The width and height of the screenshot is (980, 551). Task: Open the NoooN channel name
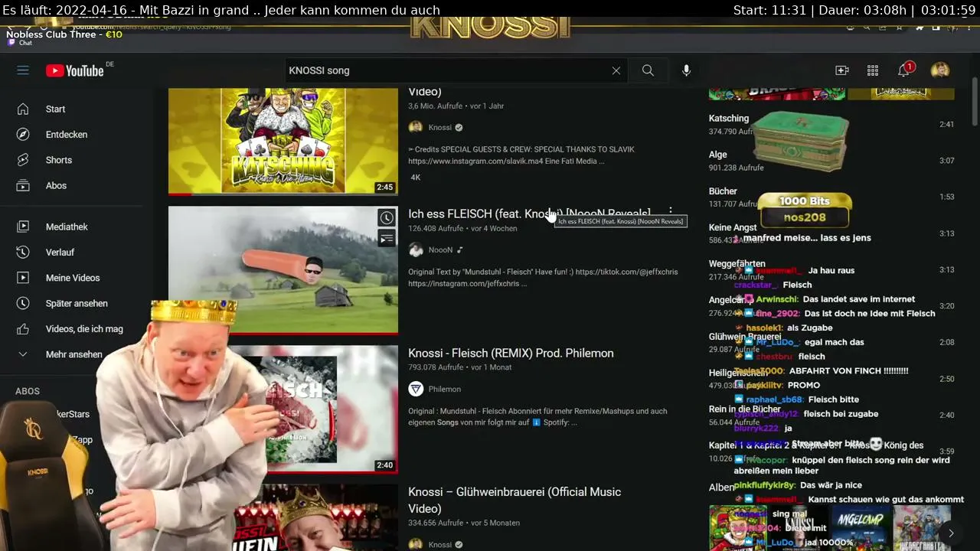(x=440, y=249)
